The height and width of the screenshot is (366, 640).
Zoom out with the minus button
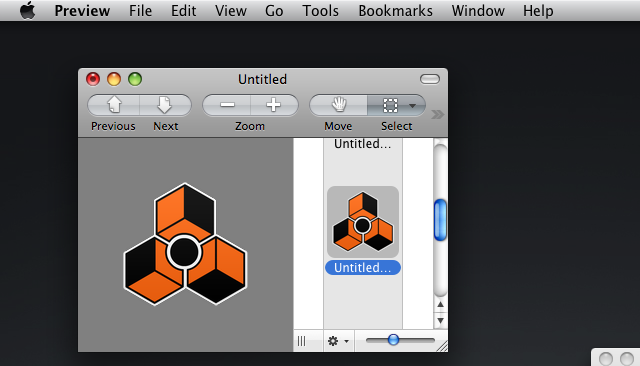227,105
